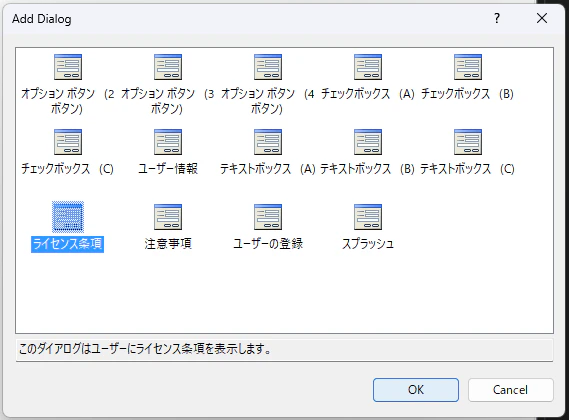
Task: Click the label text スプラッシュ
Action: (x=368, y=244)
